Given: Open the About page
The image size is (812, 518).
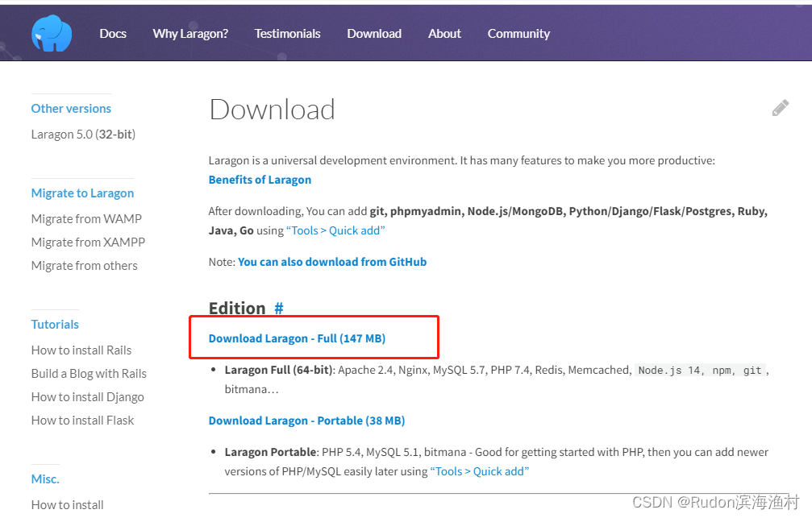Looking at the screenshot, I should click(444, 34).
